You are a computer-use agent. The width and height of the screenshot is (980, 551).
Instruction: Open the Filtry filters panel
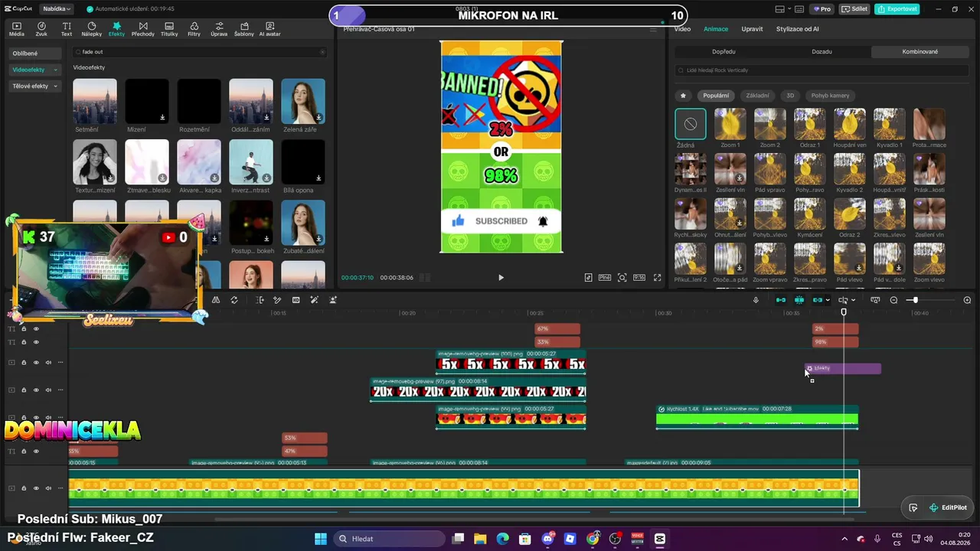[x=194, y=29]
